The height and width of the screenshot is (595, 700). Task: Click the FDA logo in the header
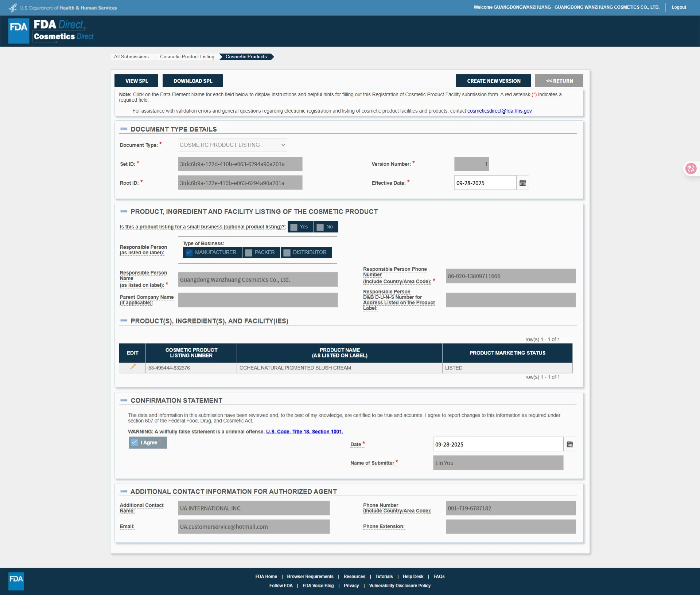tap(19, 31)
